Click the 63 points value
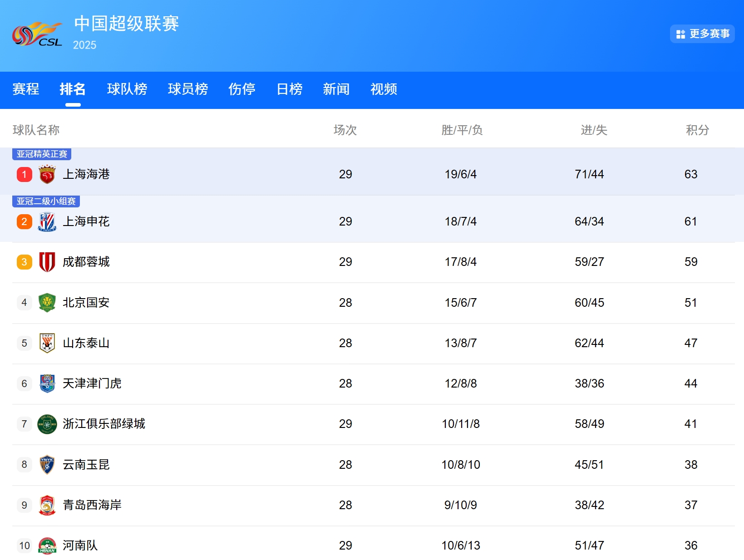744x560 pixels. [691, 174]
